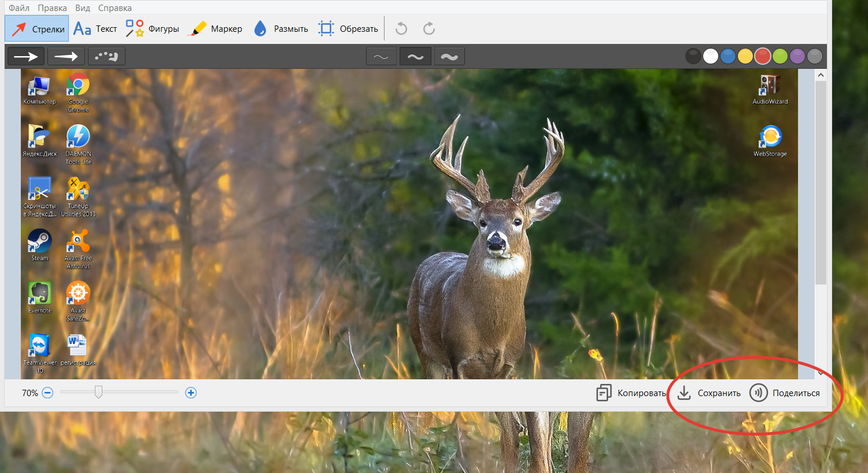Click the Компьютер desktop icon in the image
The height and width of the screenshot is (473, 868).
[x=39, y=90]
